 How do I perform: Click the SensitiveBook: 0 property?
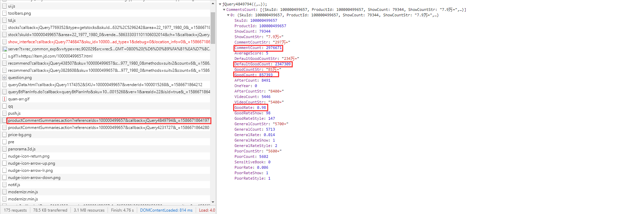pos(252,162)
